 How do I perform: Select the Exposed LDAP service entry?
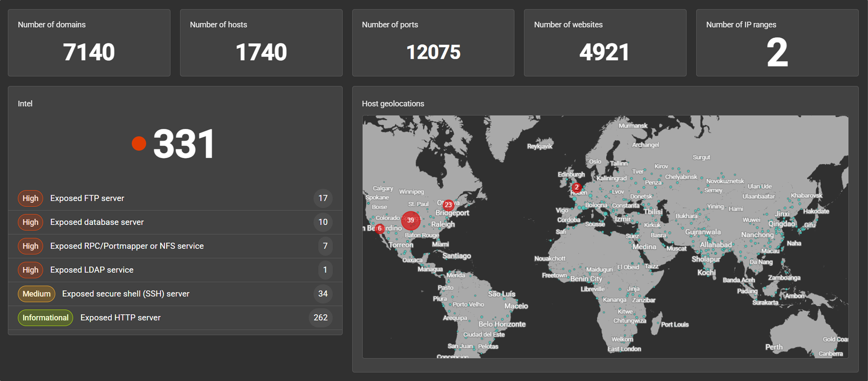[92, 270]
